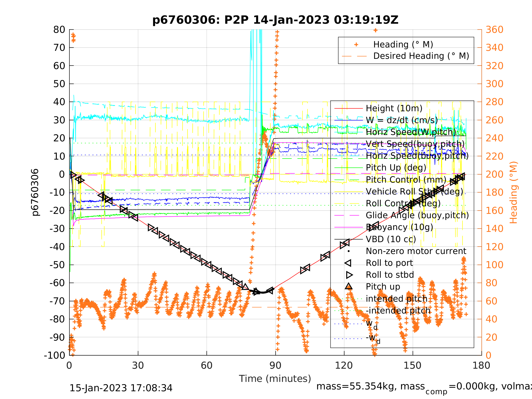Select the Horiz Speed(W,pitch) legend label
This screenshot has height=399, width=532.
411,132
